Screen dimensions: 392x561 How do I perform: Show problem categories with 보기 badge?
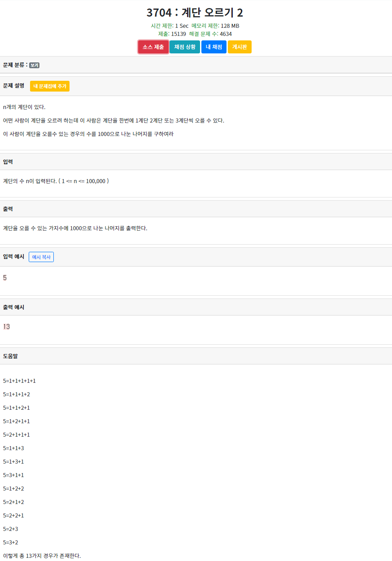(35, 65)
